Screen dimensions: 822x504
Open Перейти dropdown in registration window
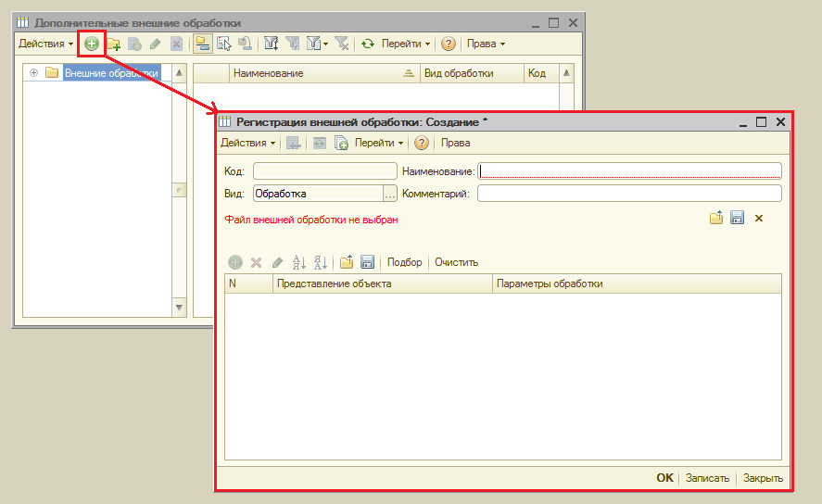(378, 143)
